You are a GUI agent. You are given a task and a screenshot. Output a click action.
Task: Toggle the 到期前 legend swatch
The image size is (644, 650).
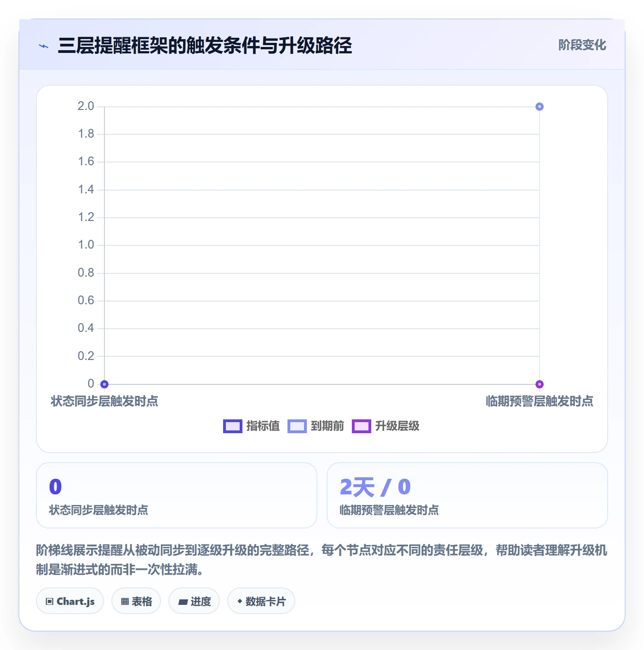click(x=297, y=426)
